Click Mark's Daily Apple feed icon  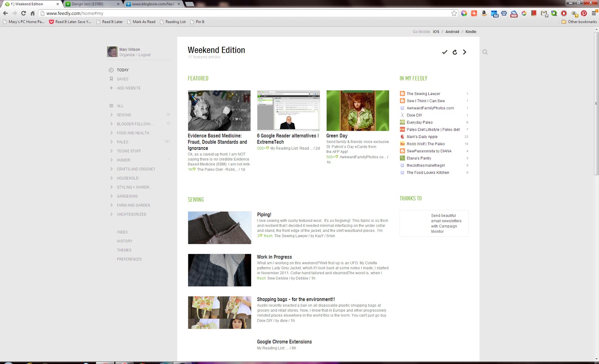pos(402,137)
